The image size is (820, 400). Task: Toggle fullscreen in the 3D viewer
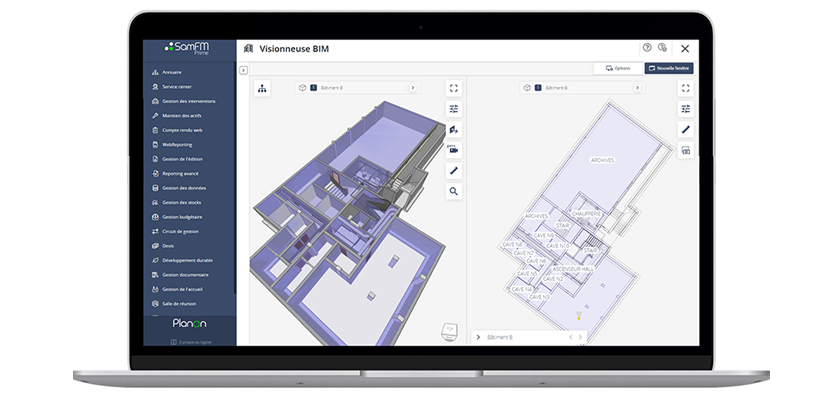454,88
